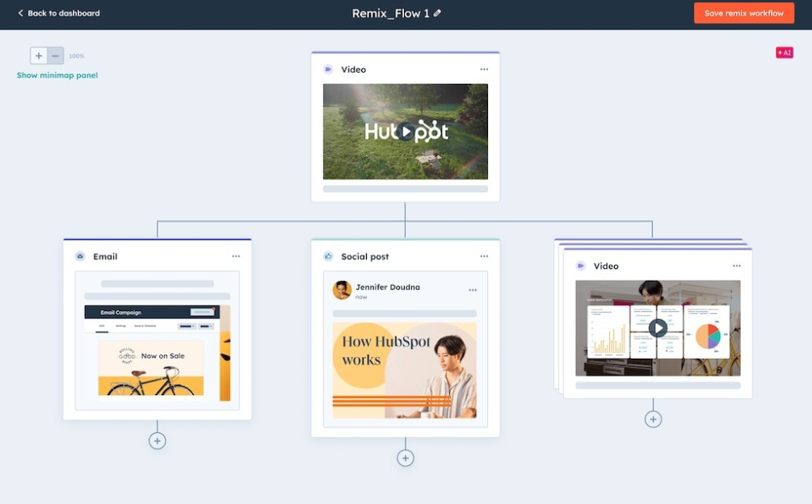Click the video type icon on the top Video node
This screenshot has height=504, width=812.
(x=328, y=69)
